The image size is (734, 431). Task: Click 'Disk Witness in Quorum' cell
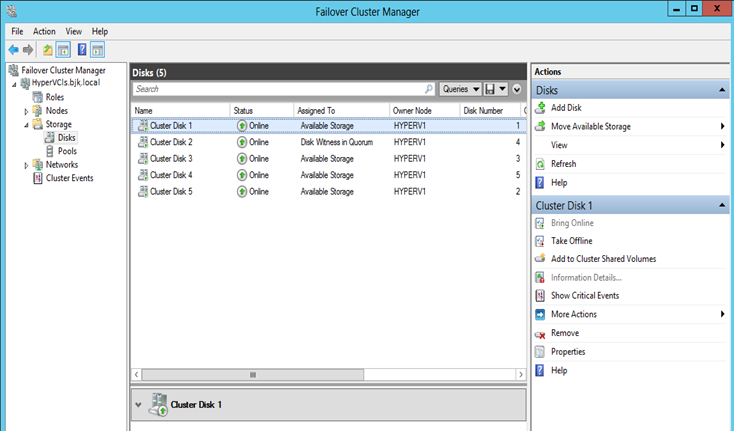(337, 142)
